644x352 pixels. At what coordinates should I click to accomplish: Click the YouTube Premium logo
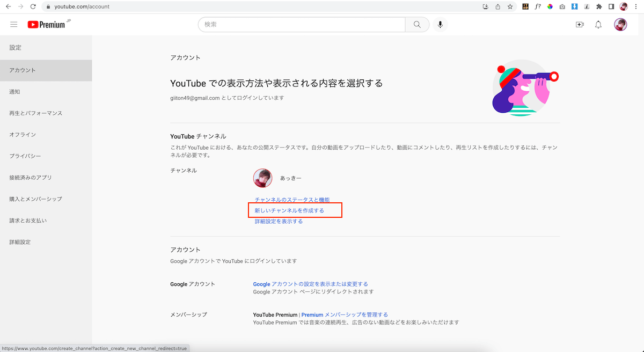[x=46, y=25]
